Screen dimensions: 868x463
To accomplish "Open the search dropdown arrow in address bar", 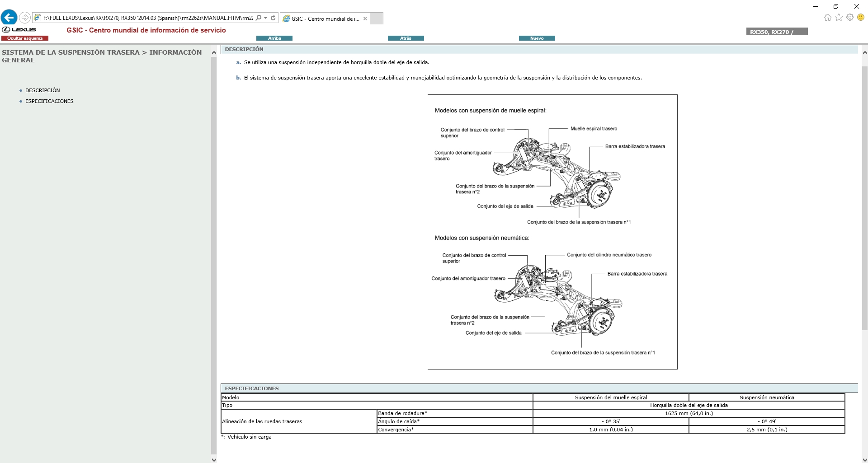I will click(265, 18).
